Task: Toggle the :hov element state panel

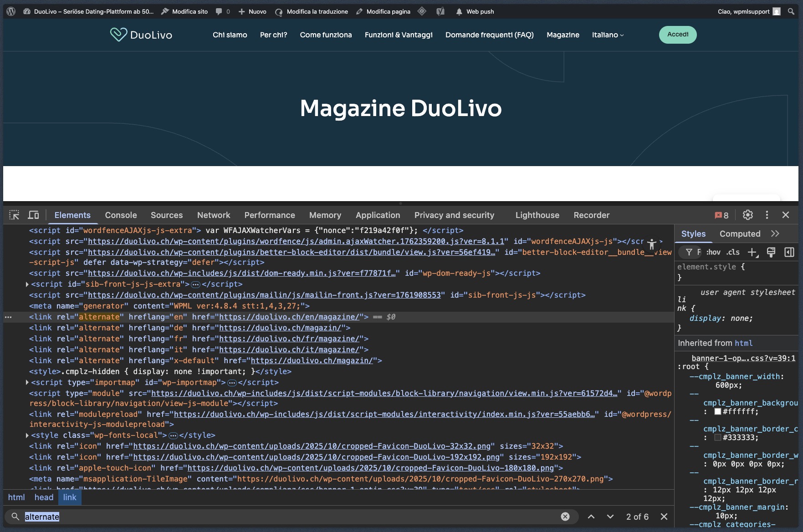Action: tap(713, 252)
